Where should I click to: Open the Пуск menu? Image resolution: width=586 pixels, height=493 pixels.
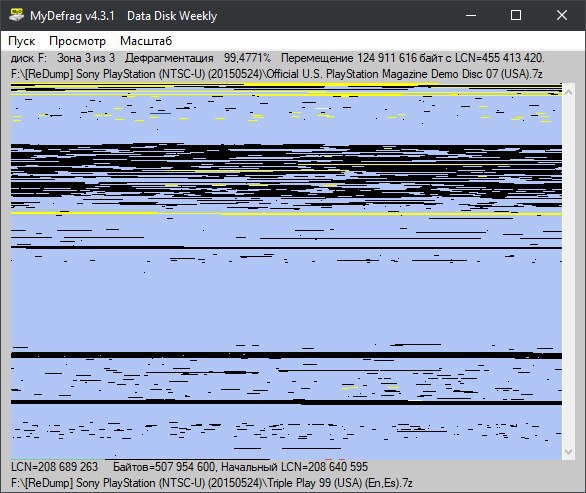(x=22, y=41)
